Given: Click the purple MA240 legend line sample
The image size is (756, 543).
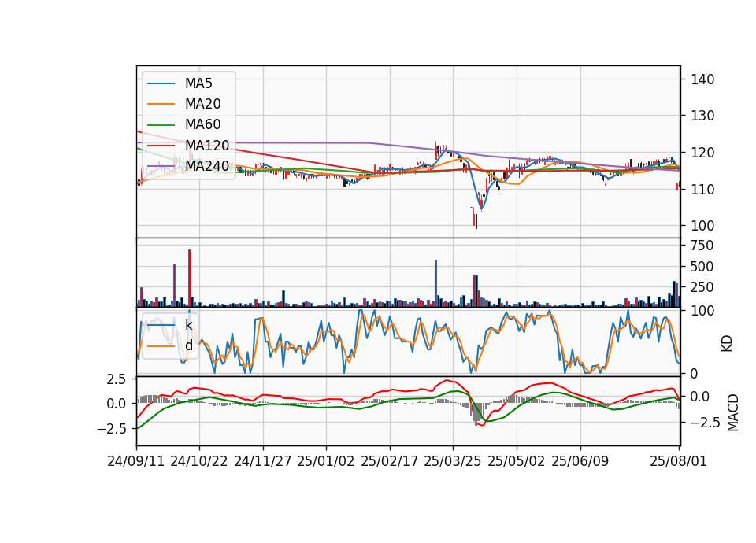Looking at the screenshot, I should pos(161,166).
